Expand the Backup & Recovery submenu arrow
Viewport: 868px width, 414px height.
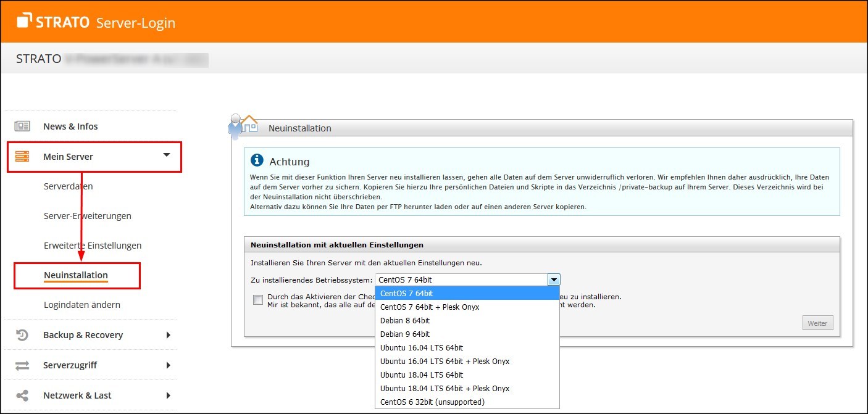(x=168, y=335)
